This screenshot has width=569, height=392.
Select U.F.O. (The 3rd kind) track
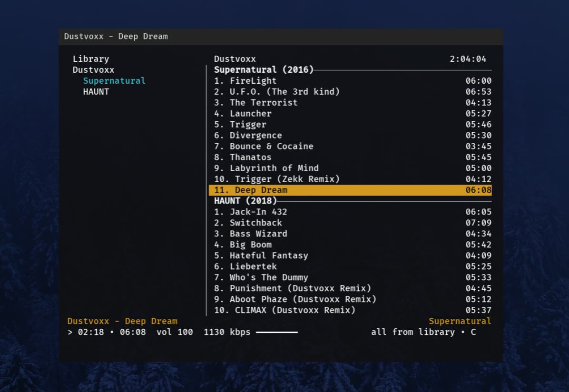tap(284, 92)
